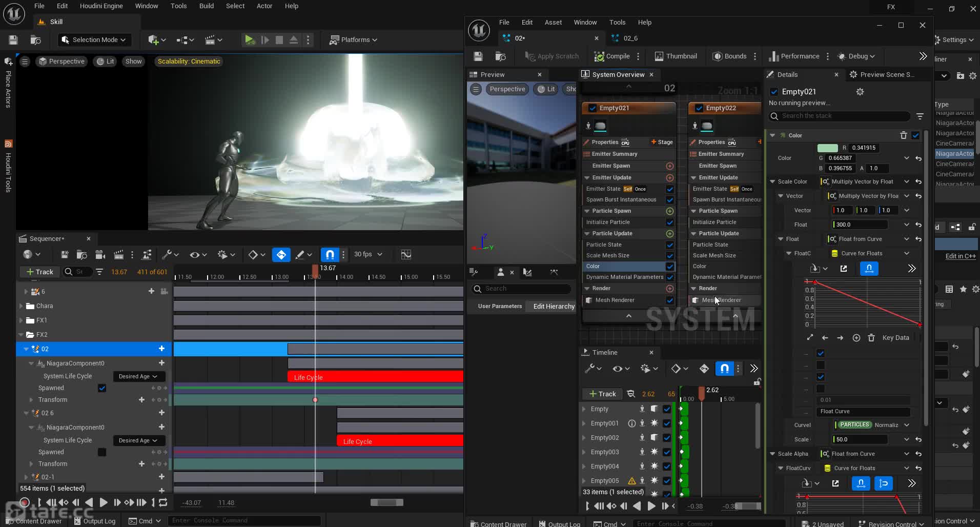Toggle the Bounds display
980x527 pixels.
click(730, 56)
